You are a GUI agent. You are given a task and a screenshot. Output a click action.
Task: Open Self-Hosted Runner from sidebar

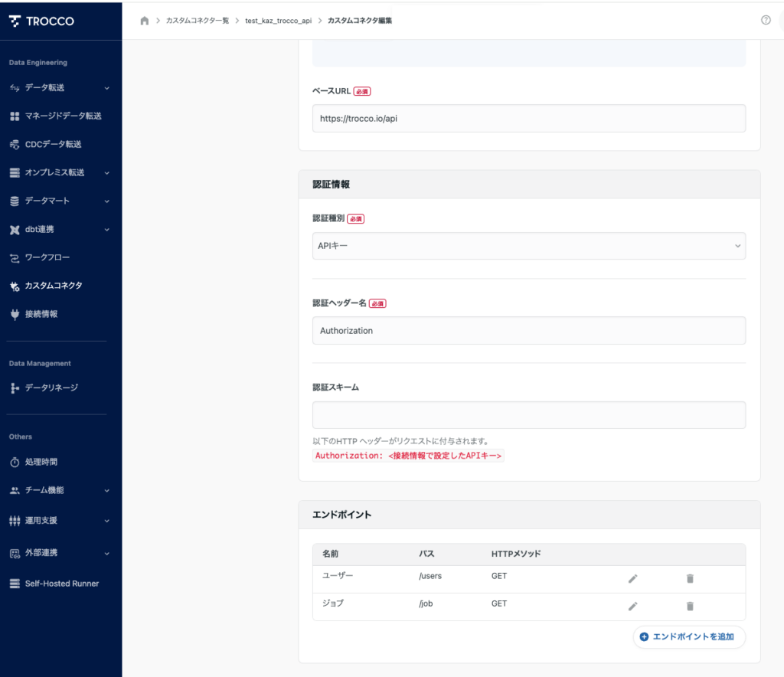click(61, 584)
